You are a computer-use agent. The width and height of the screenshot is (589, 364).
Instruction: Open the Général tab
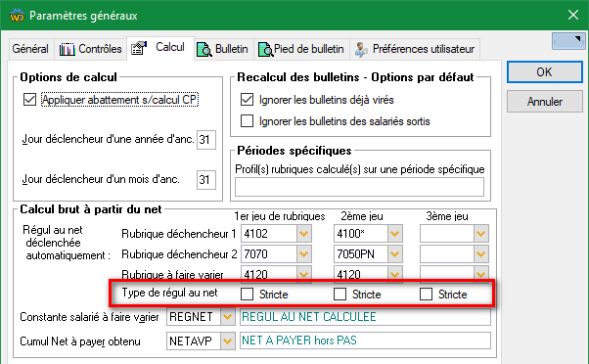pos(30,49)
